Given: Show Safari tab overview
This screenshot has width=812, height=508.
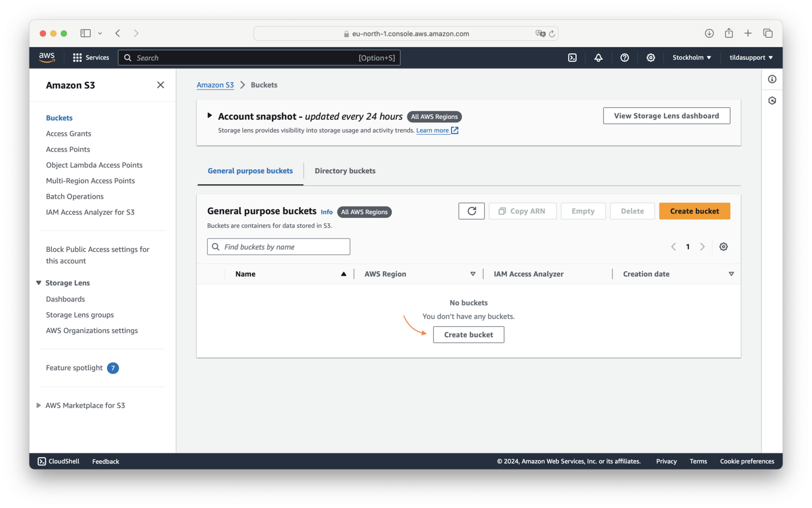Looking at the screenshot, I should coord(768,33).
